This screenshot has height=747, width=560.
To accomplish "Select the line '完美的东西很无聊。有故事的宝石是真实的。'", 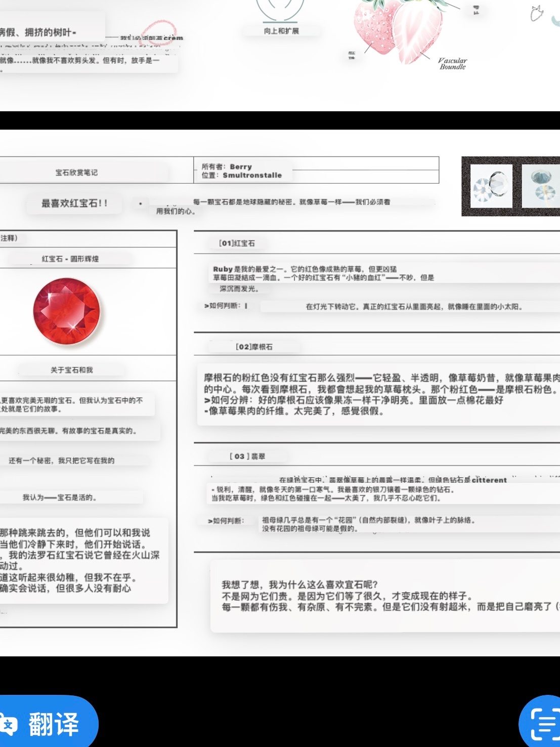I will coord(68,431).
